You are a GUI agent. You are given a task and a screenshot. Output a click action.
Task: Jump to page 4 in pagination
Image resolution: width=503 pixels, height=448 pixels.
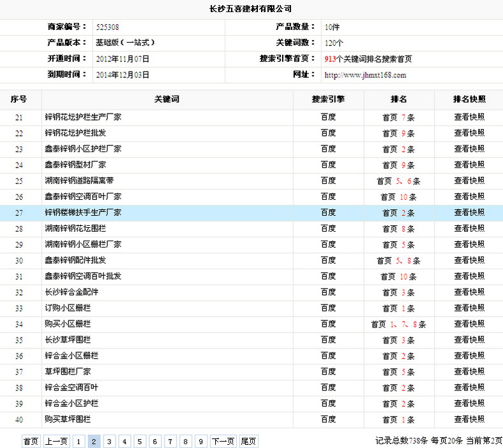pos(124,441)
